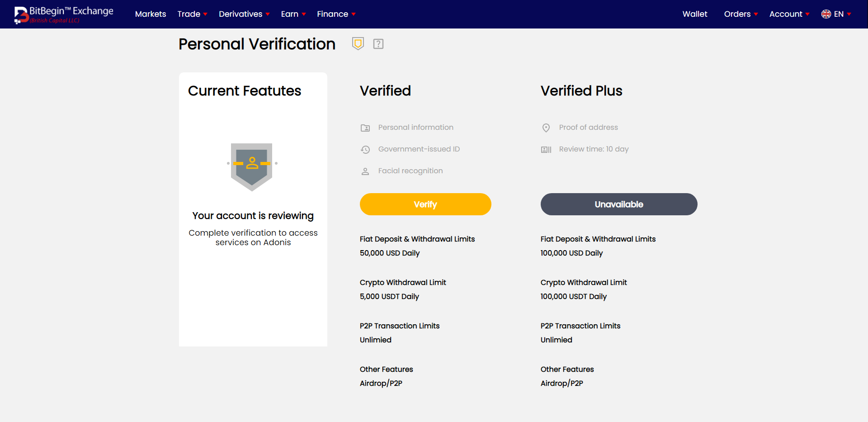Screen dimensions: 868x422
Task: Expand the Trade dropdown menu
Action: pyautogui.click(x=192, y=14)
